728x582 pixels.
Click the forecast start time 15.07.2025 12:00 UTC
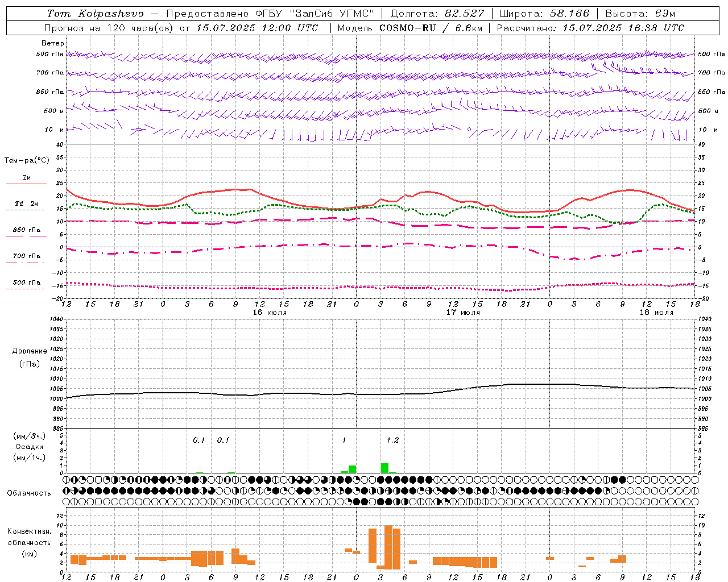(257, 28)
